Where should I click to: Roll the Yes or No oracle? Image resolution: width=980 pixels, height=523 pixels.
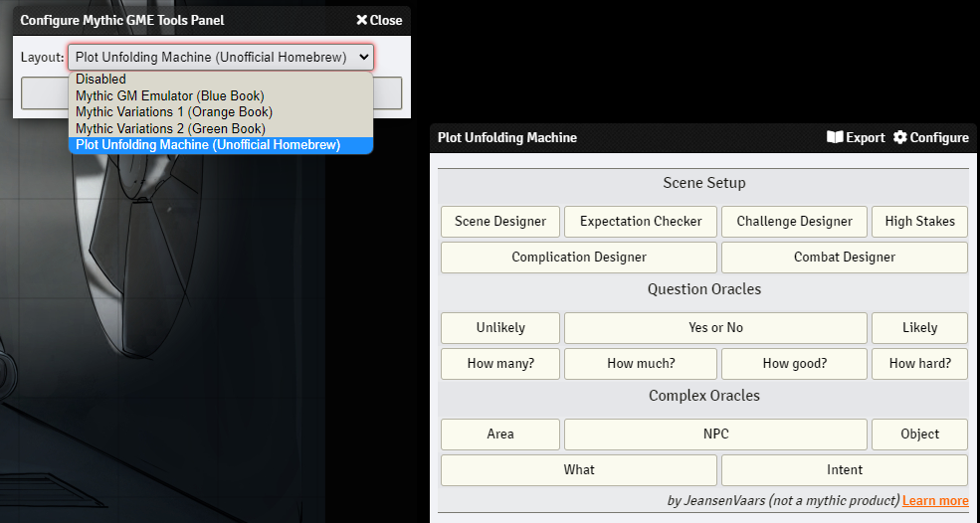715,328
